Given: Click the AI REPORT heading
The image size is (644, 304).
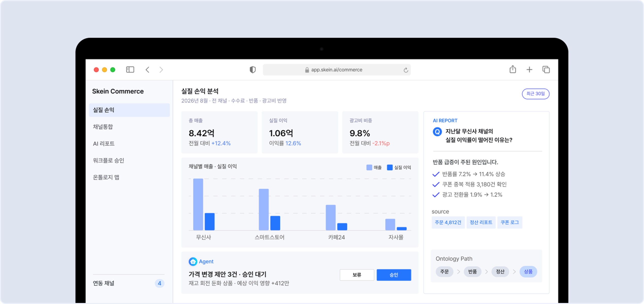Looking at the screenshot, I should point(445,121).
